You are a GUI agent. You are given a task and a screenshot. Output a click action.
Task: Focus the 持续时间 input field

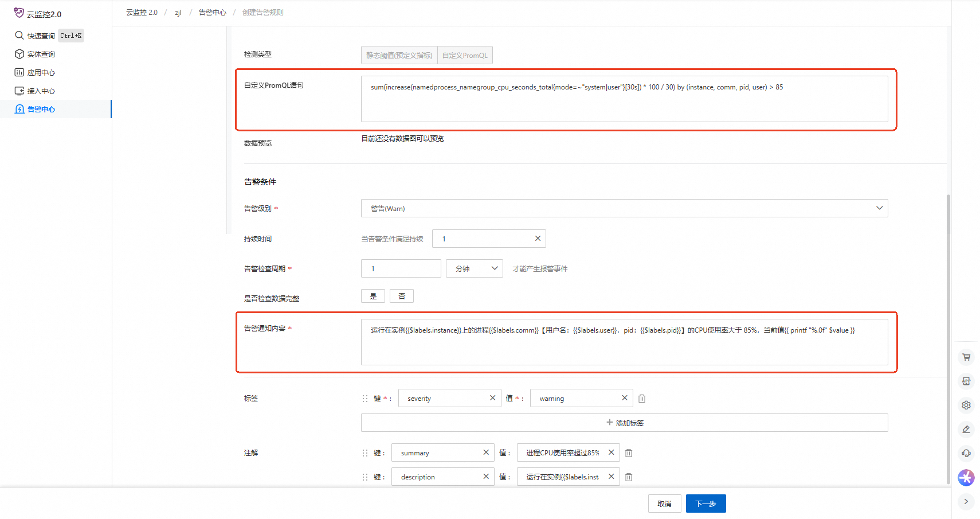(489, 239)
